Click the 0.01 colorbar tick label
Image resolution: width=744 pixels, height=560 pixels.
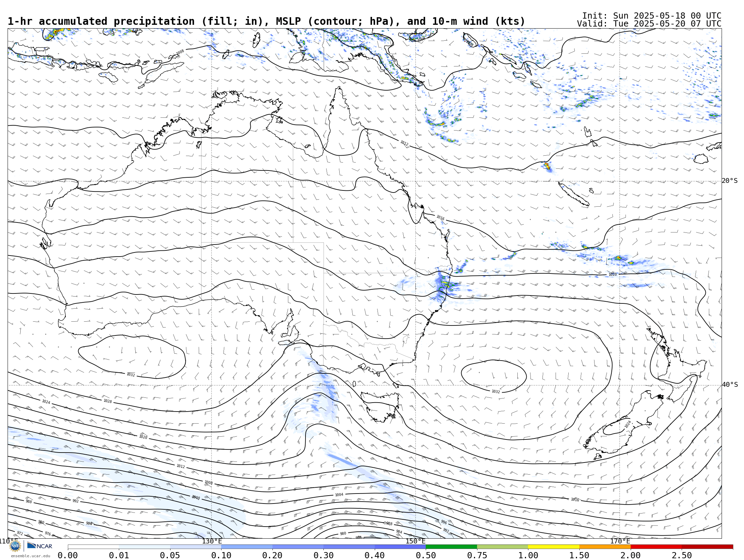[x=119, y=556]
